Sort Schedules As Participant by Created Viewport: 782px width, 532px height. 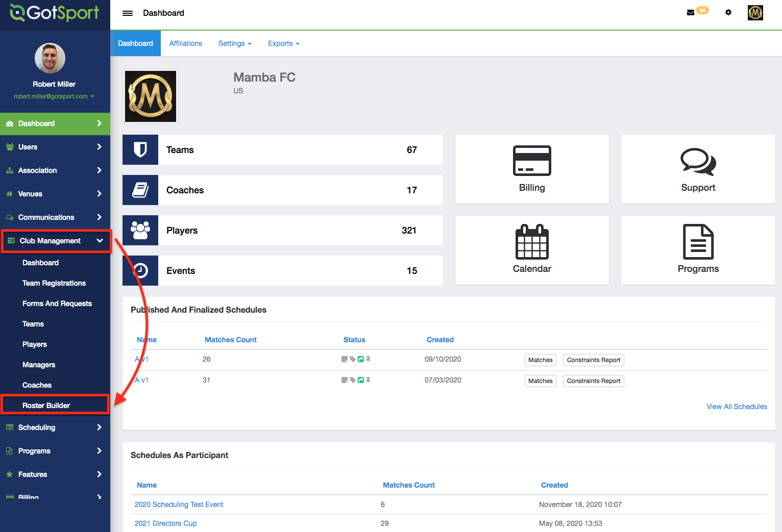click(x=554, y=485)
